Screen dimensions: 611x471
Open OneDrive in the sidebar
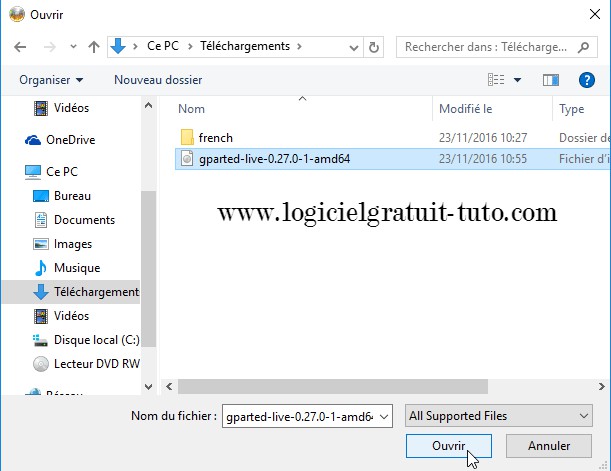point(60,140)
